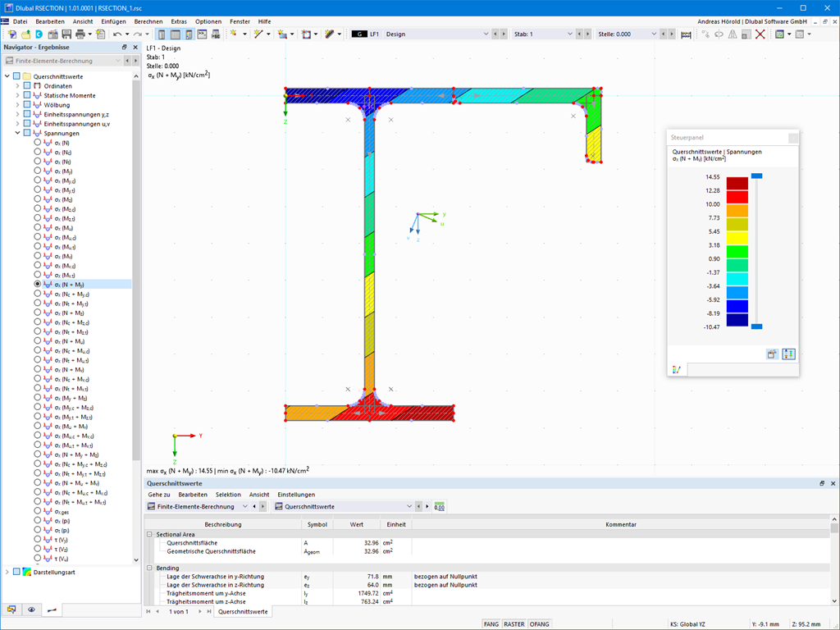
Task: Click the undo arrow icon
Action: (x=117, y=34)
